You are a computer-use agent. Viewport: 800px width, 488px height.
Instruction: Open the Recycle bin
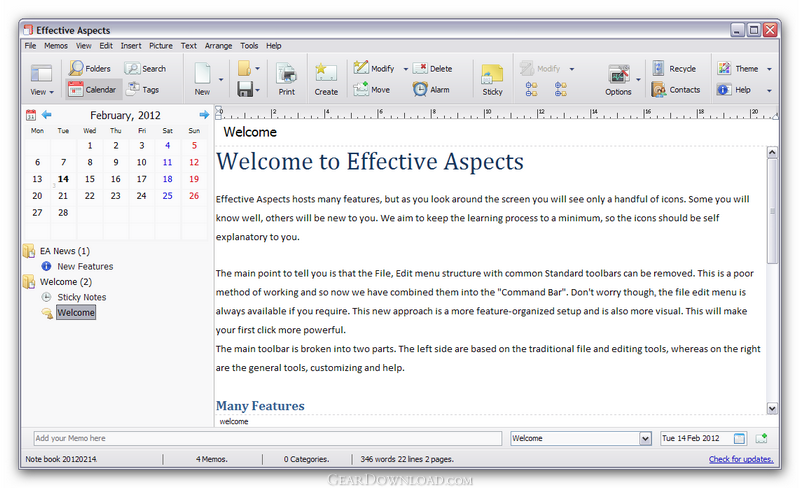pos(674,68)
